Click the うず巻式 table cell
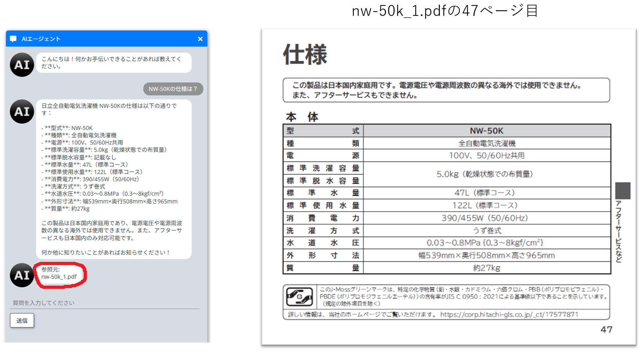This screenshot has height=354, width=644. click(x=487, y=230)
